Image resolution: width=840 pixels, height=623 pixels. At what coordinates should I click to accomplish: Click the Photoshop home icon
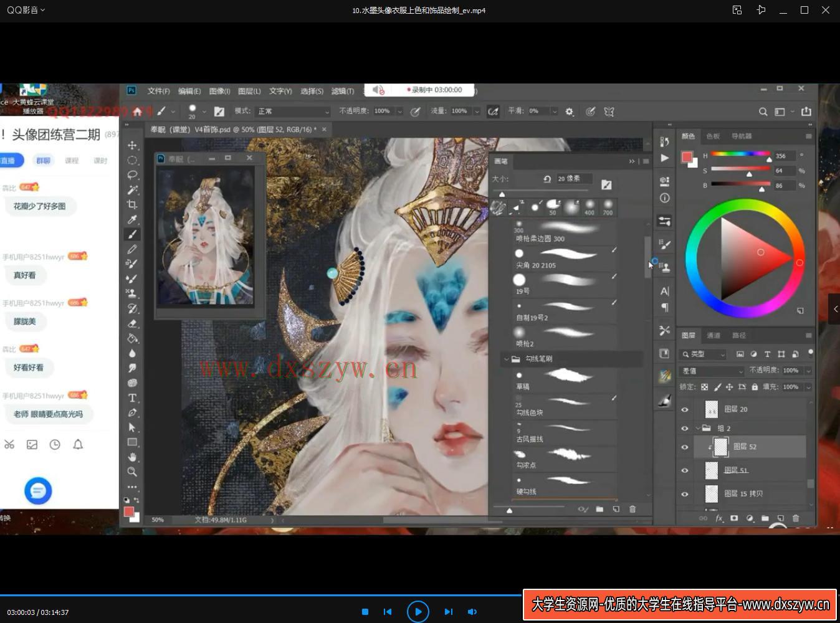[138, 112]
